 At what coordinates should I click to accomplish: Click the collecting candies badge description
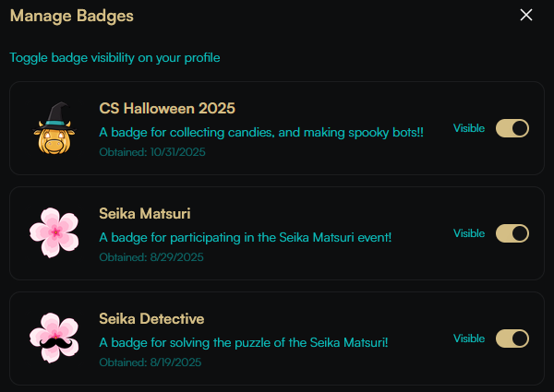(261, 132)
